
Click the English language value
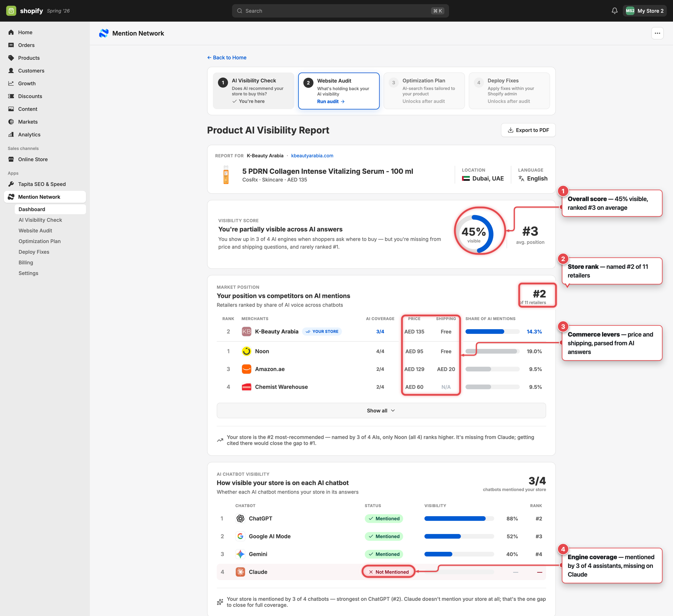pyautogui.click(x=533, y=179)
